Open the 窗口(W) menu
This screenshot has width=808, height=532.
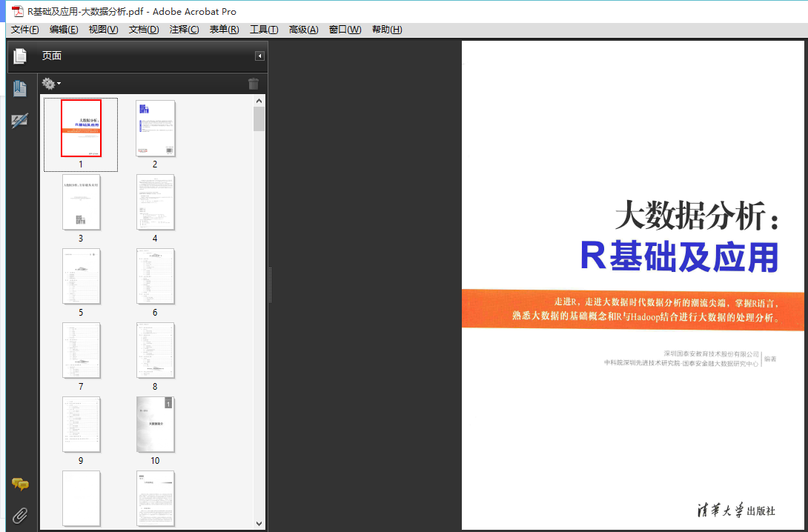(345, 30)
